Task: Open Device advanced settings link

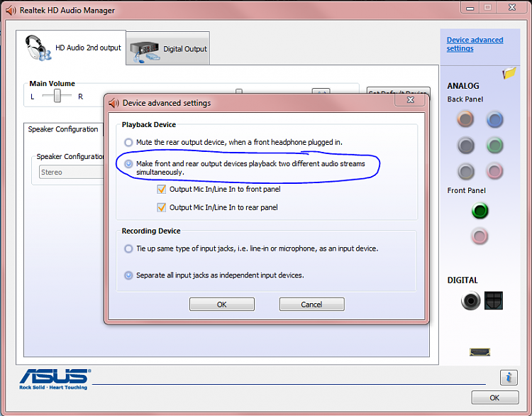Action: pyautogui.click(x=475, y=44)
